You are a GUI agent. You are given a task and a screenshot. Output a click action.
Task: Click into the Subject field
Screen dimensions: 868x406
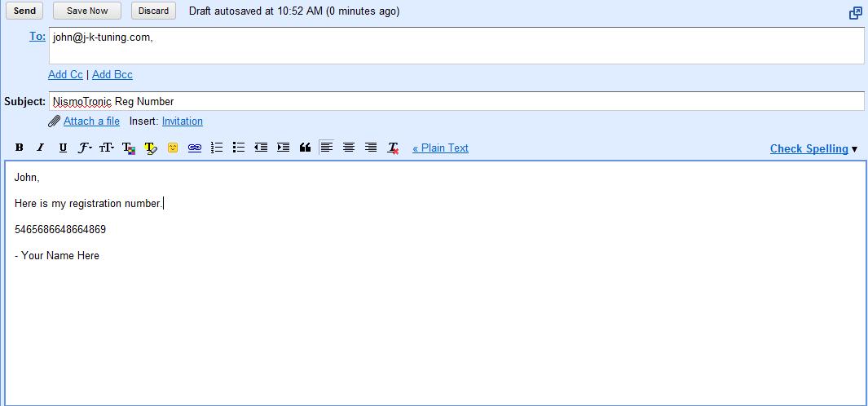point(456,101)
